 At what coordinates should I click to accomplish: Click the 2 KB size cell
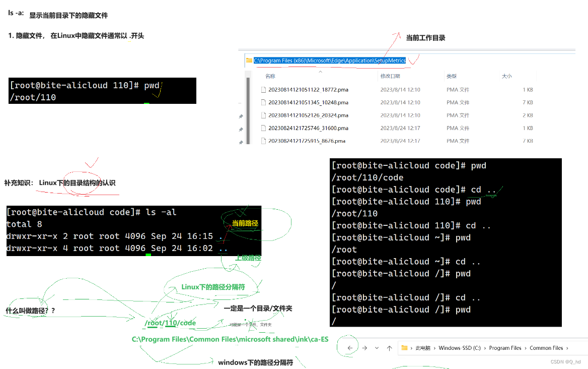click(x=528, y=115)
